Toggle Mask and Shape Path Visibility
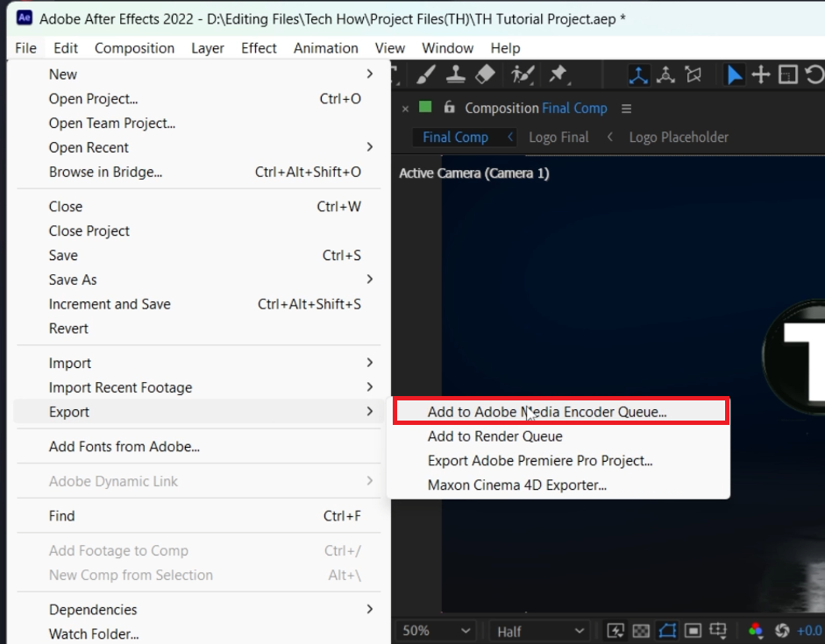 coord(667,630)
